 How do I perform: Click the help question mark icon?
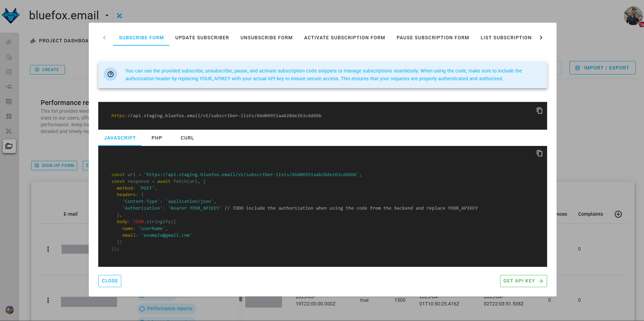click(110, 74)
